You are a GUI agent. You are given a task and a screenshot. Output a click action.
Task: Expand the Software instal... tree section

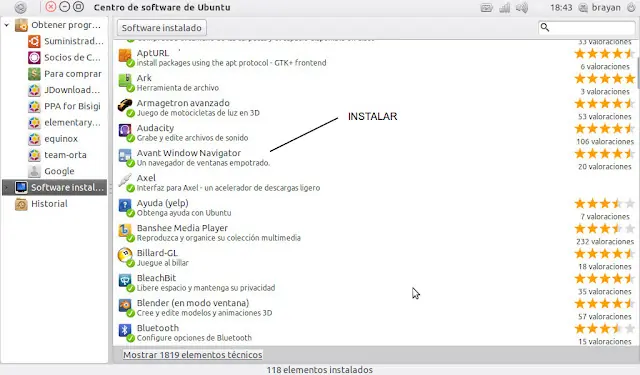click(x=7, y=188)
